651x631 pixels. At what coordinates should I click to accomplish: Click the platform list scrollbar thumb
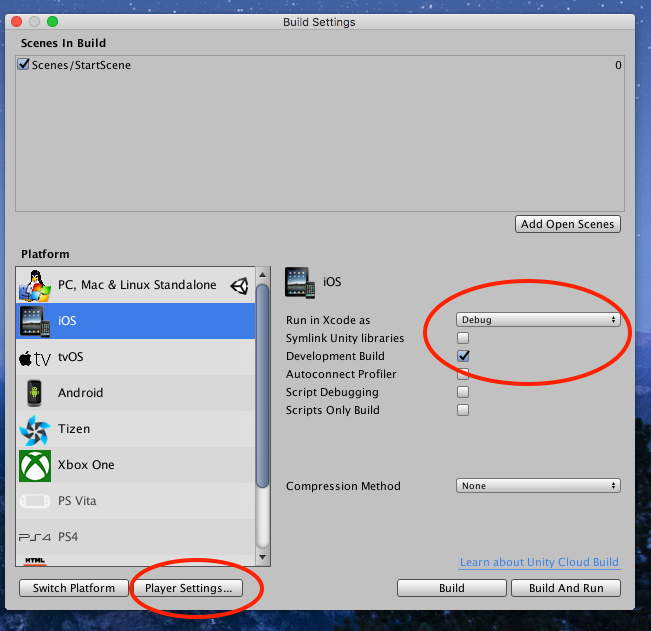(262, 386)
